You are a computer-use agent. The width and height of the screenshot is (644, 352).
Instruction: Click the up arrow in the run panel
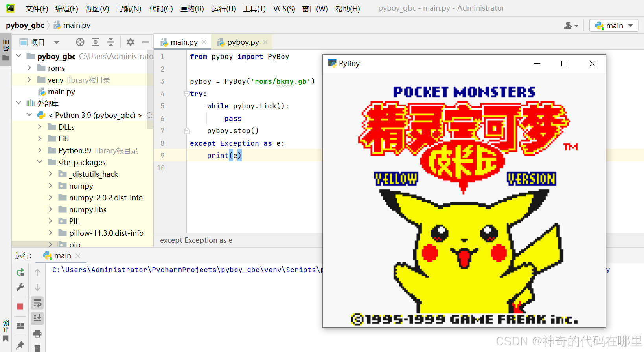click(37, 272)
